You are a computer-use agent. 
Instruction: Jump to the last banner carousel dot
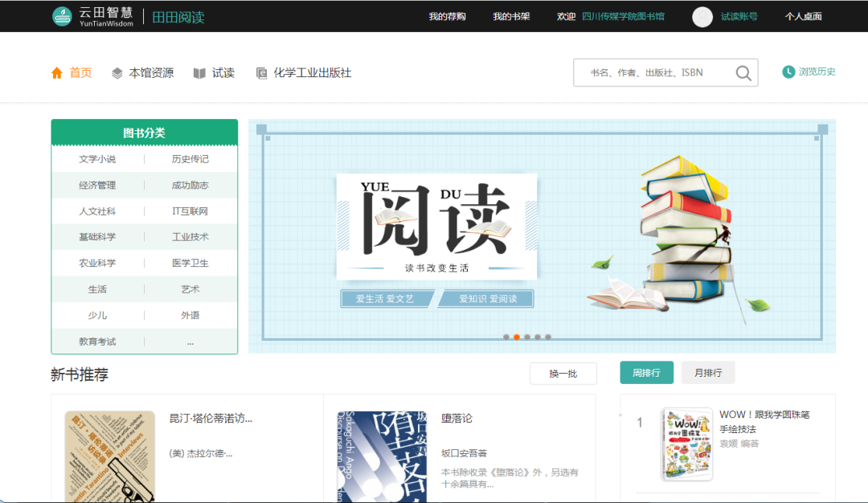coord(548,337)
